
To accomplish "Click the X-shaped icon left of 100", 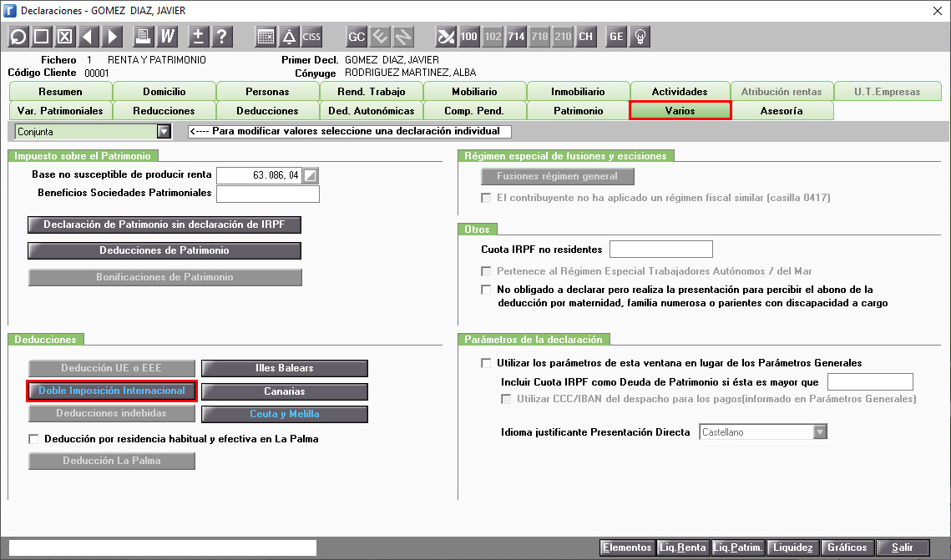I will 446,37.
